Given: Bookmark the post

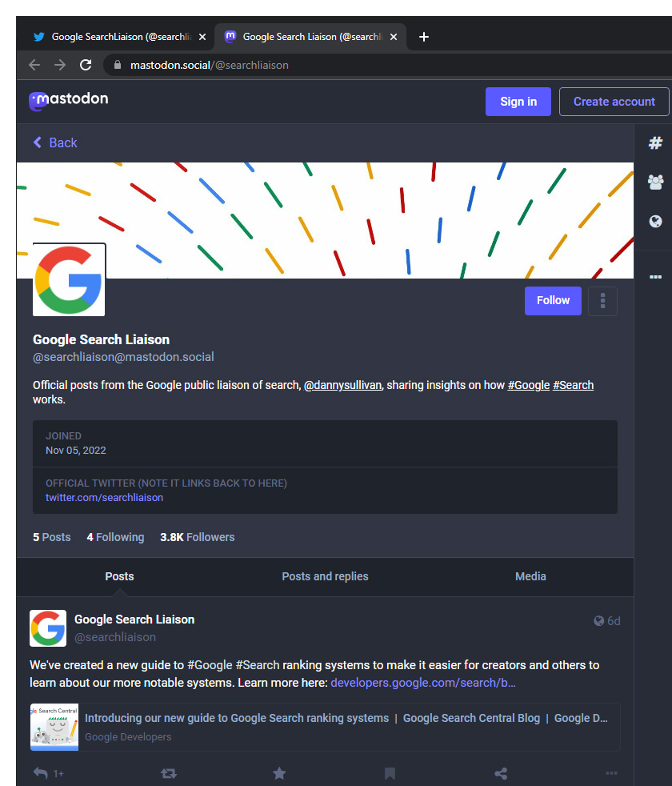Looking at the screenshot, I should [390, 773].
